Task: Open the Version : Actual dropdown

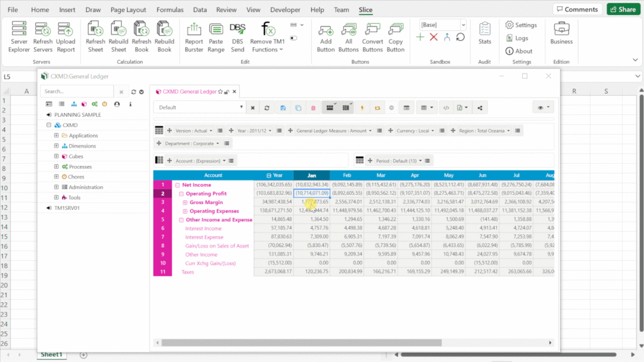Action: pyautogui.click(x=194, y=131)
